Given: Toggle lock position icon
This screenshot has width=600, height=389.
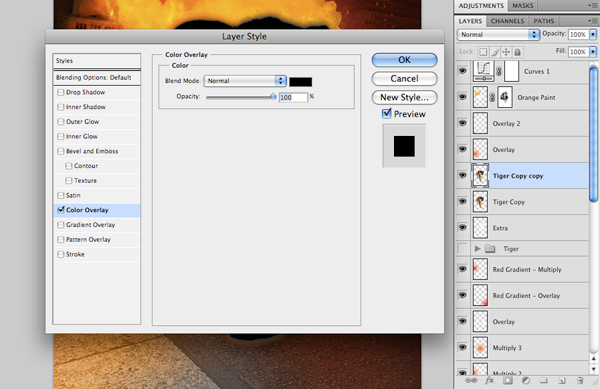Looking at the screenshot, I should (x=506, y=52).
